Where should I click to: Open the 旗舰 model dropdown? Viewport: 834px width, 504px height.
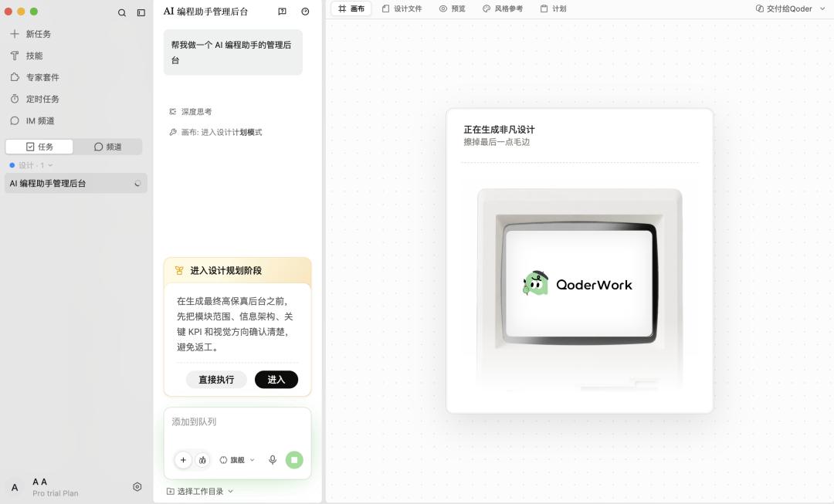(237, 460)
